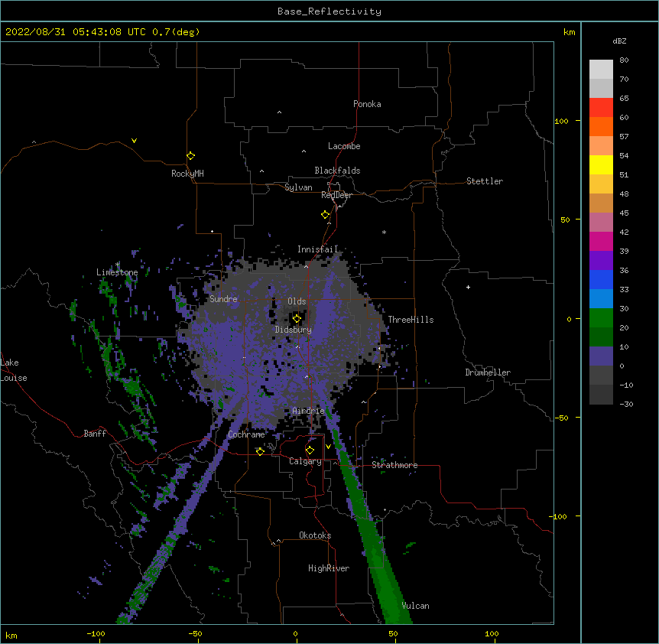Click the Sundre town label
Image resolution: width=659 pixels, height=644 pixels.
coord(223,299)
